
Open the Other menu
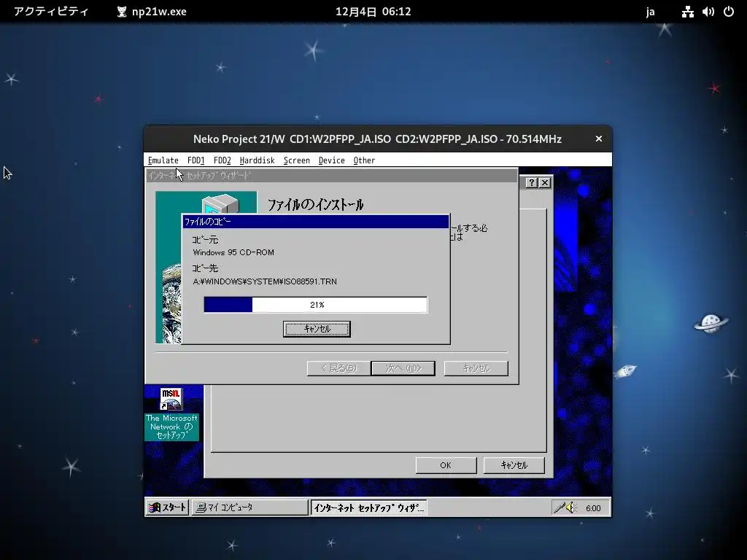[x=364, y=160]
